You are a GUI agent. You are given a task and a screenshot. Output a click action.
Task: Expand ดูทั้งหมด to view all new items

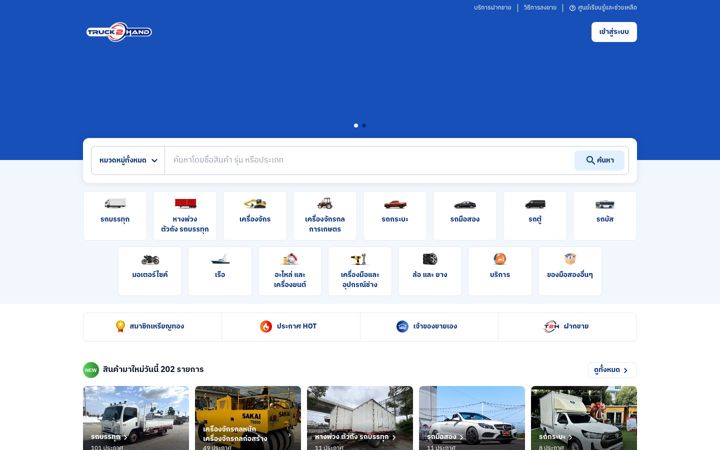(x=612, y=370)
